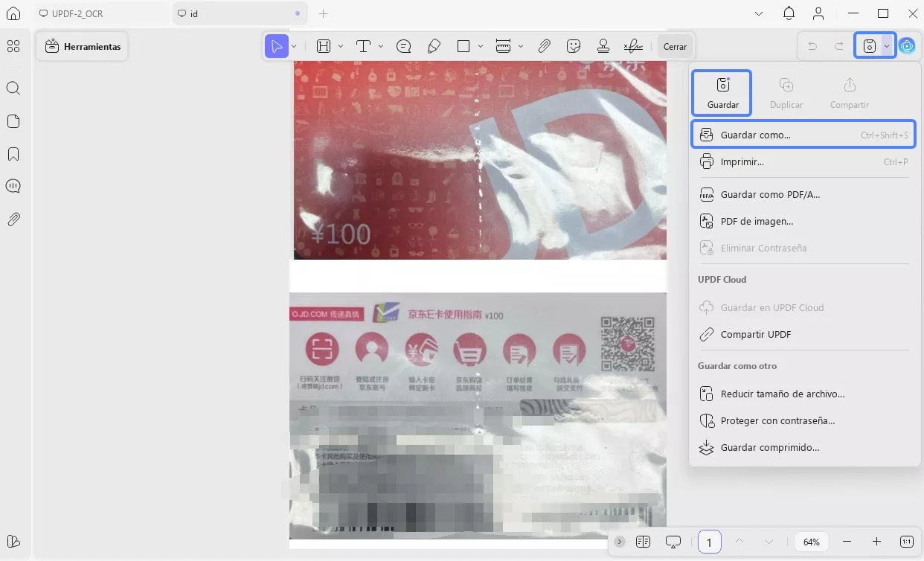Open the page layout view icon

click(644, 542)
